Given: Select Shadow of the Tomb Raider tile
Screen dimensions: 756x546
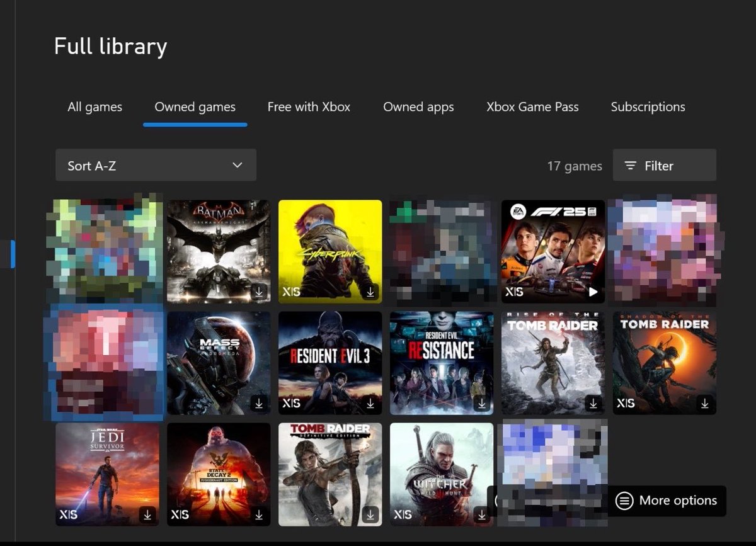Looking at the screenshot, I should click(x=665, y=363).
